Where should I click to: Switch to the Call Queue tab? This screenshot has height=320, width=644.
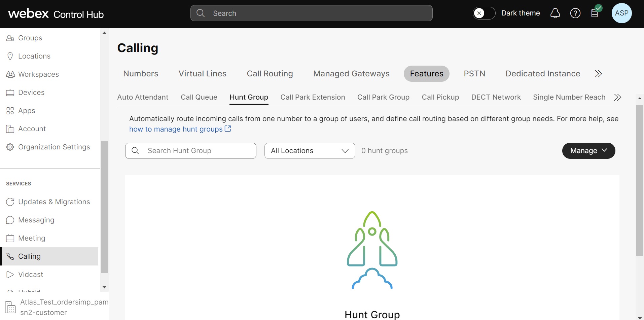pyautogui.click(x=199, y=97)
